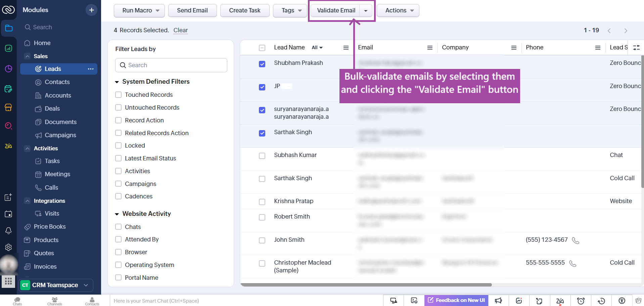
Task: Open the Deals module in sidebar
Action: (x=52, y=109)
